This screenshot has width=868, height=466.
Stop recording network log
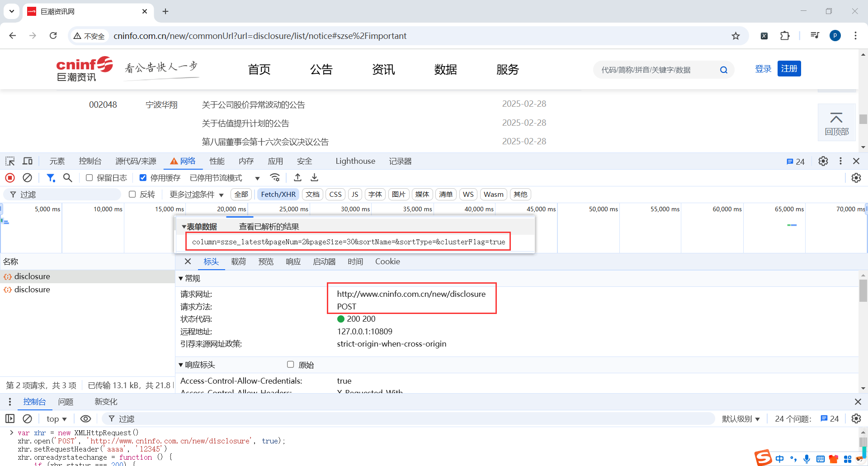pos(10,178)
